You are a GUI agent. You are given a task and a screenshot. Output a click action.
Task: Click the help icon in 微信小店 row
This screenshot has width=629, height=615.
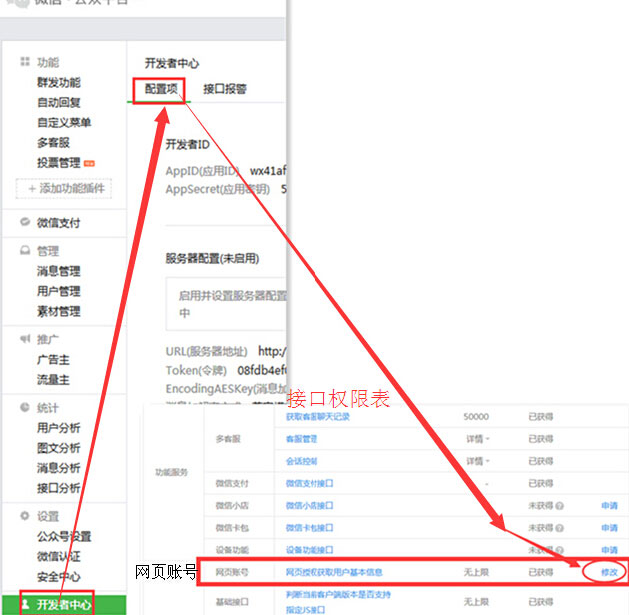pyautogui.click(x=559, y=506)
